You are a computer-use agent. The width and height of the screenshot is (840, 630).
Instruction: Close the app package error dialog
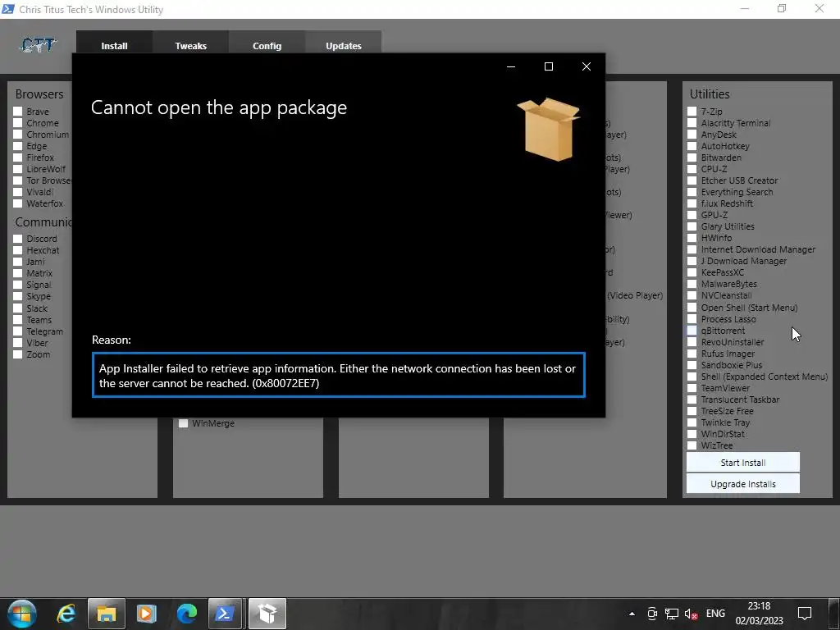tap(586, 66)
